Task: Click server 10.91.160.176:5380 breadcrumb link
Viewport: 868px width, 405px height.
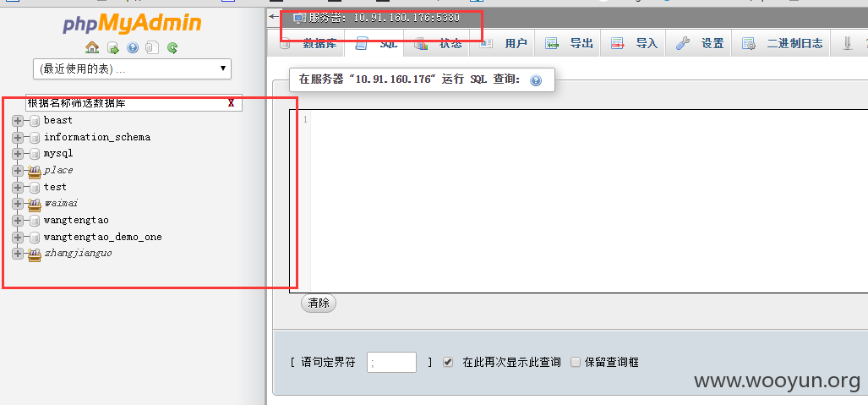Action: click(x=385, y=18)
